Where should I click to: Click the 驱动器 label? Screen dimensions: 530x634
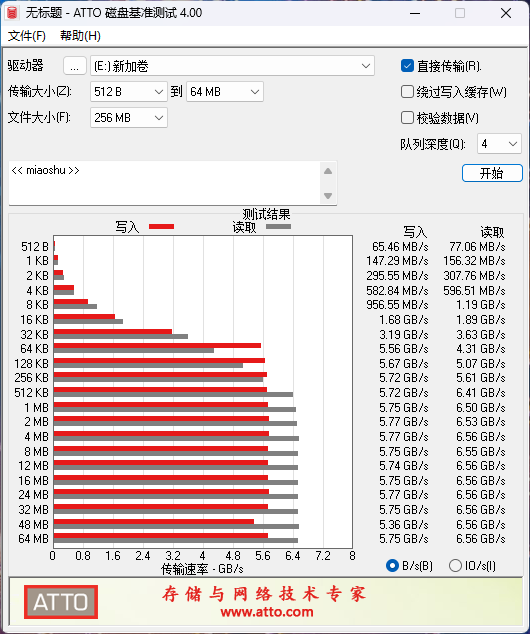(25, 65)
